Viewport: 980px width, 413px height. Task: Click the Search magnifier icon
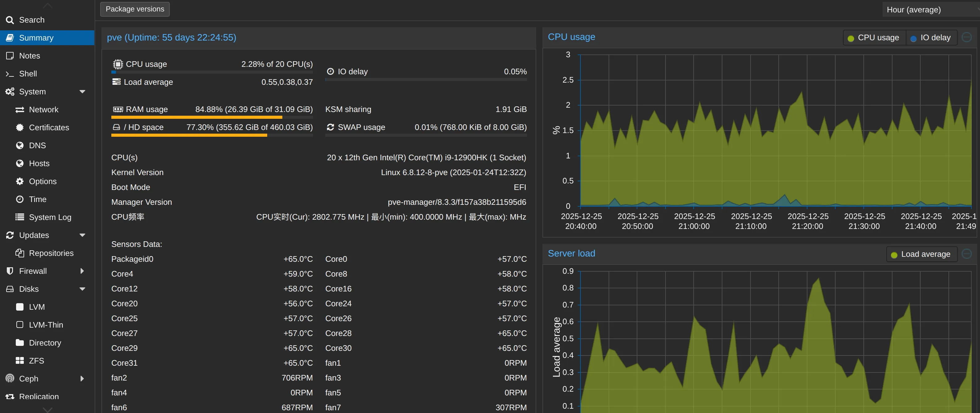pos(10,20)
